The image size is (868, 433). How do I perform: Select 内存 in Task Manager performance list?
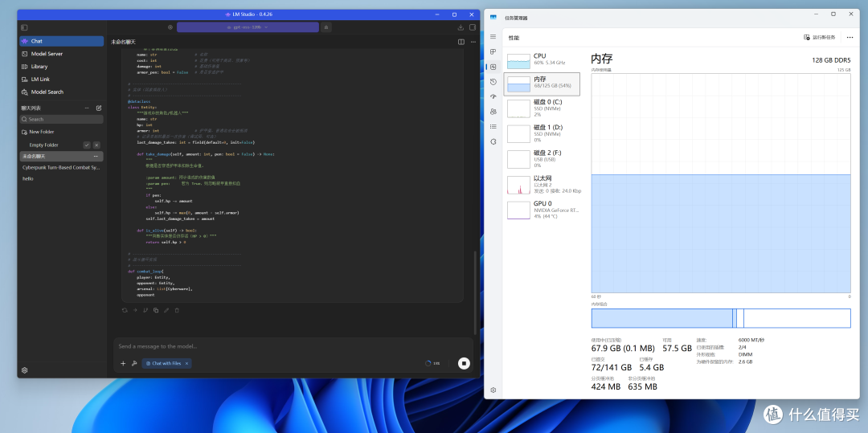(x=542, y=84)
